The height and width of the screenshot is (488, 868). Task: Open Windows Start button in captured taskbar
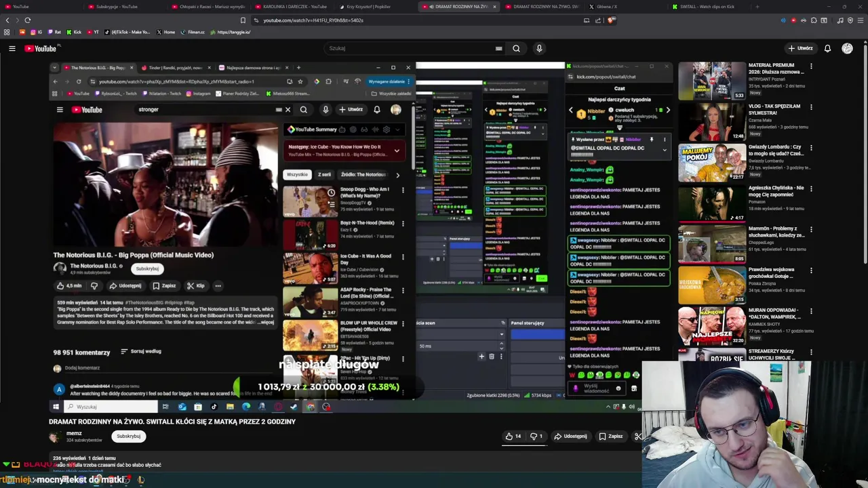(x=56, y=407)
